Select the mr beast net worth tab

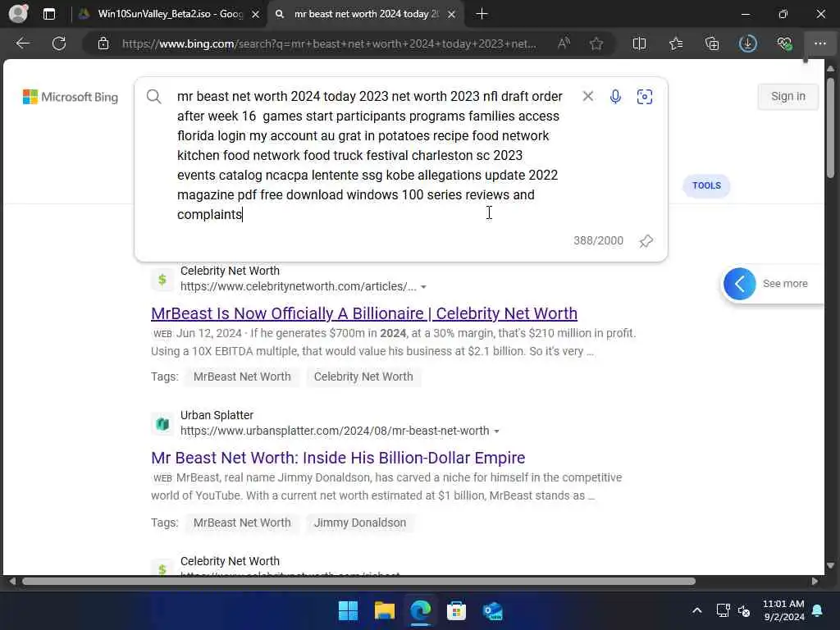coord(366,14)
